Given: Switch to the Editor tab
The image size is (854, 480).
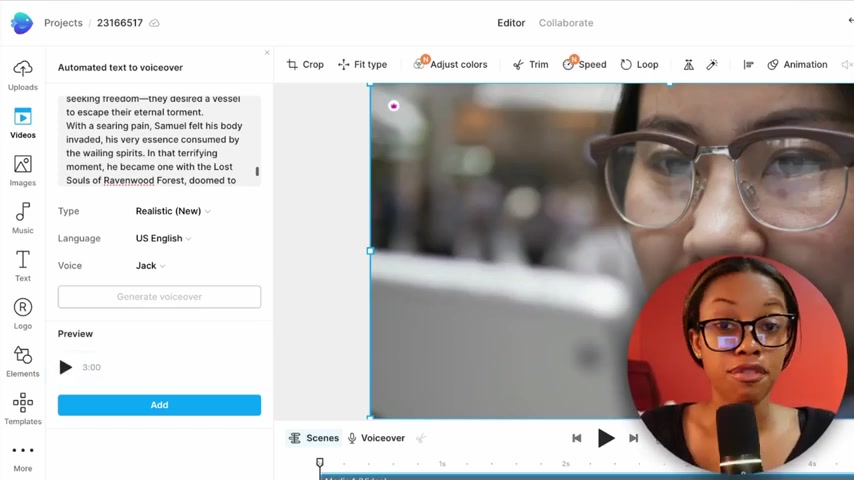Looking at the screenshot, I should 511,23.
